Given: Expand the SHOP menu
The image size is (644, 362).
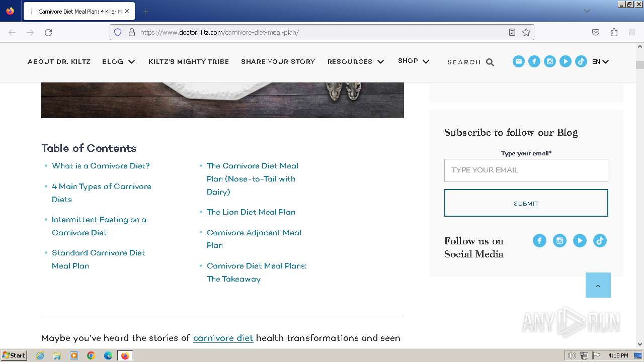Looking at the screenshot, I should [x=414, y=61].
